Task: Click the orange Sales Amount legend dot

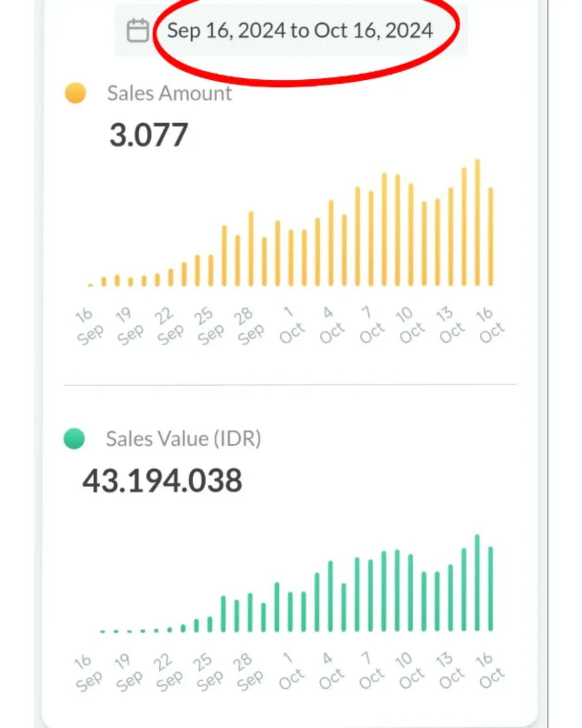Action: point(75,93)
